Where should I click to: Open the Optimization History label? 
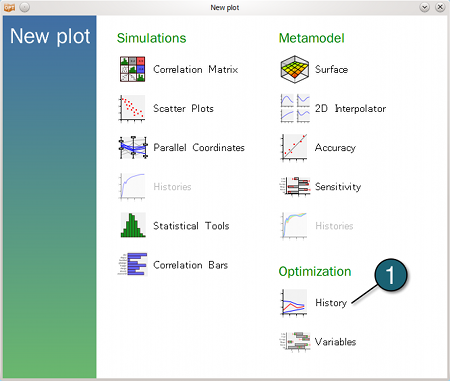click(x=331, y=303)
